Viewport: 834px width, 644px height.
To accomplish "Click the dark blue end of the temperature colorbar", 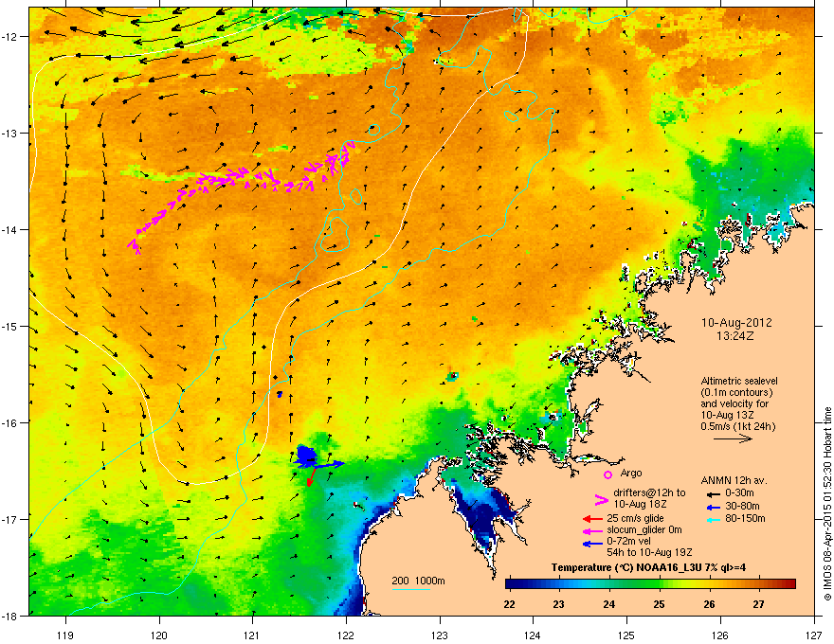I will coord(512,584).
